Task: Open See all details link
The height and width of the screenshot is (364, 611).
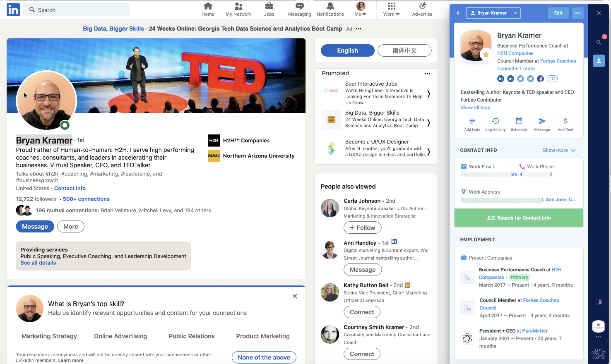Action: pos(38,263)
